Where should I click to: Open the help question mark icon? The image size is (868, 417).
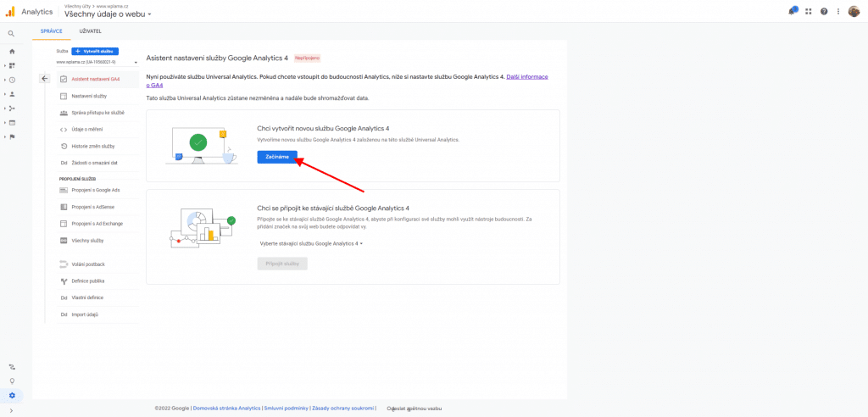(824, 11)
